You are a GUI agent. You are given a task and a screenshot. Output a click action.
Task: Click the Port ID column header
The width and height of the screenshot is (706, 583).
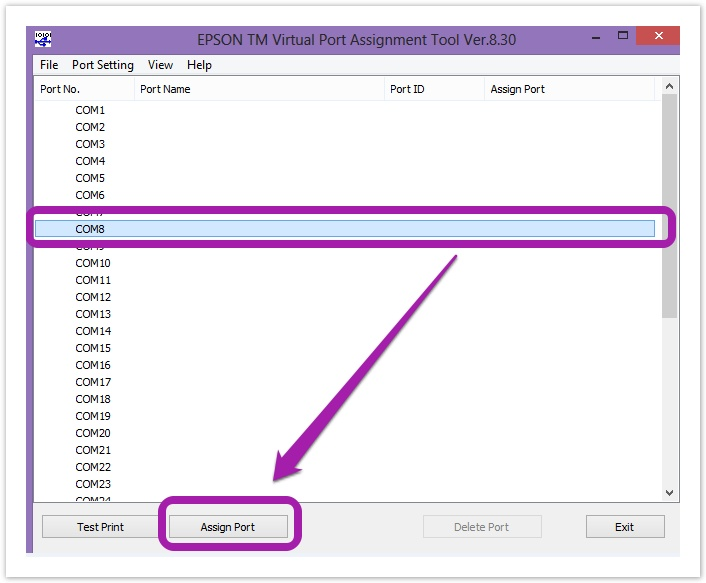click(x=433, y=89)
